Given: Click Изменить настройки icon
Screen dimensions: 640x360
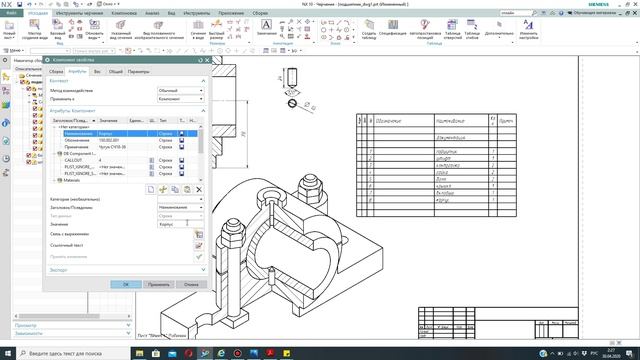Looking at the screenshot, I should pyautogui.click(x=529, y=29).
